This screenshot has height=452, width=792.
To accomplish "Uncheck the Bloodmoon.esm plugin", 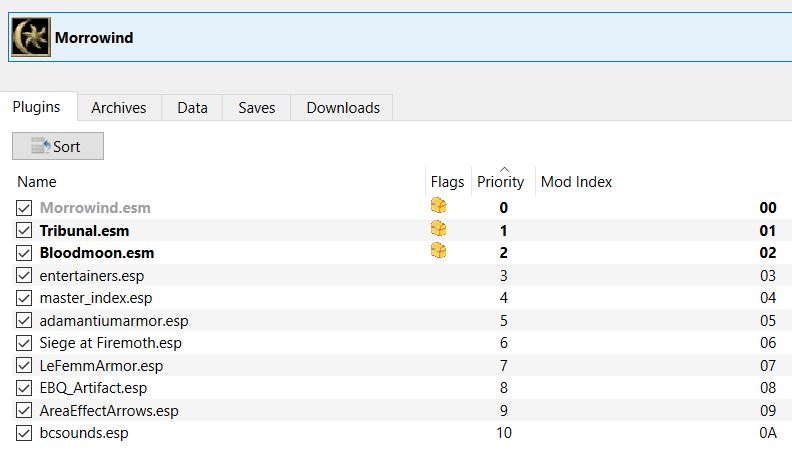I will coord(24,253).
